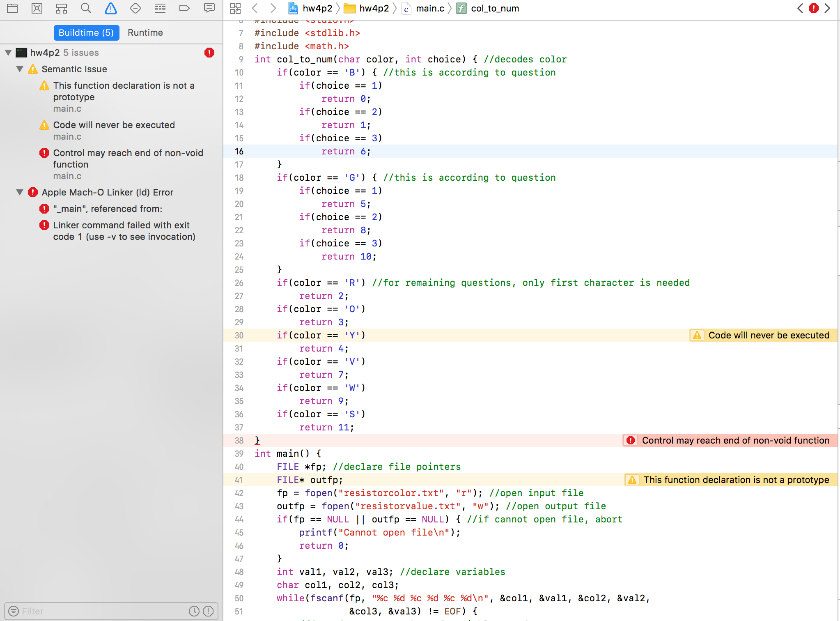Collapse the Apple Mach-O Linker Error group
Screen dimensions: 840x621
pyautogui.click(x=20, y=192)
